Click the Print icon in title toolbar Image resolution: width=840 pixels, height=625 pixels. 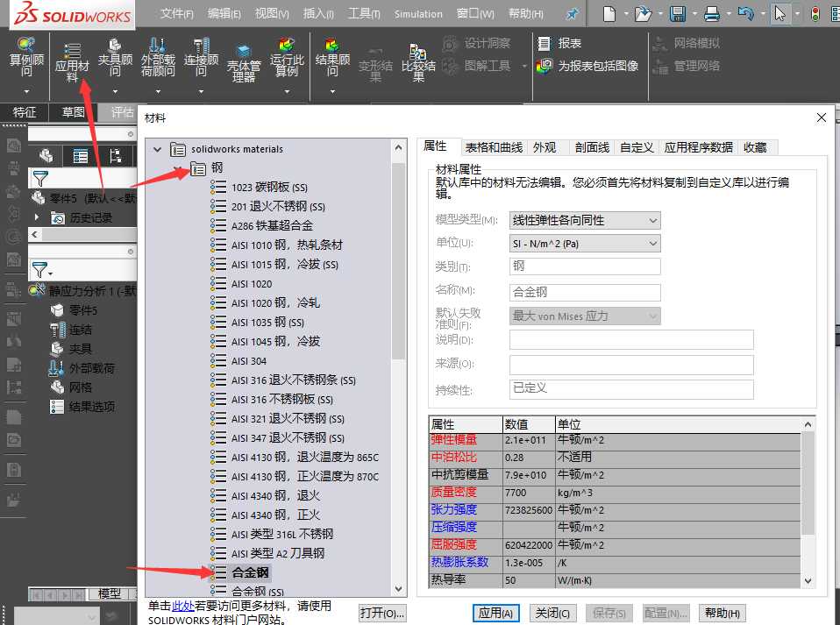(711, 13)
